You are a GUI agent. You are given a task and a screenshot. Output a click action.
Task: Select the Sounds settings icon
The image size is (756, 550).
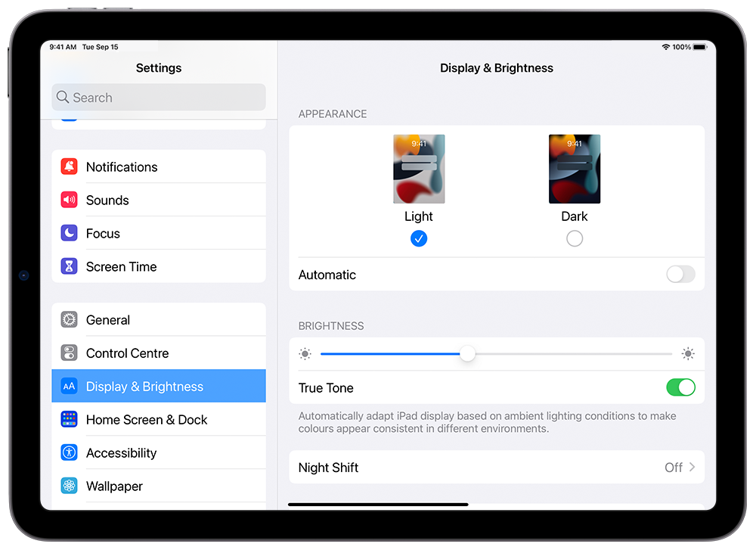pyautogui.click(x=69, y=200)
